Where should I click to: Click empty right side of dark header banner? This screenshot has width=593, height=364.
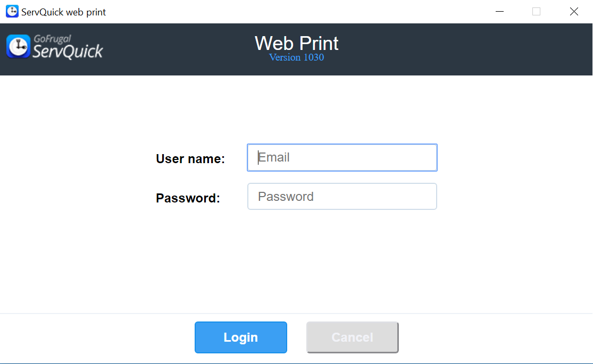coord(468,49)
